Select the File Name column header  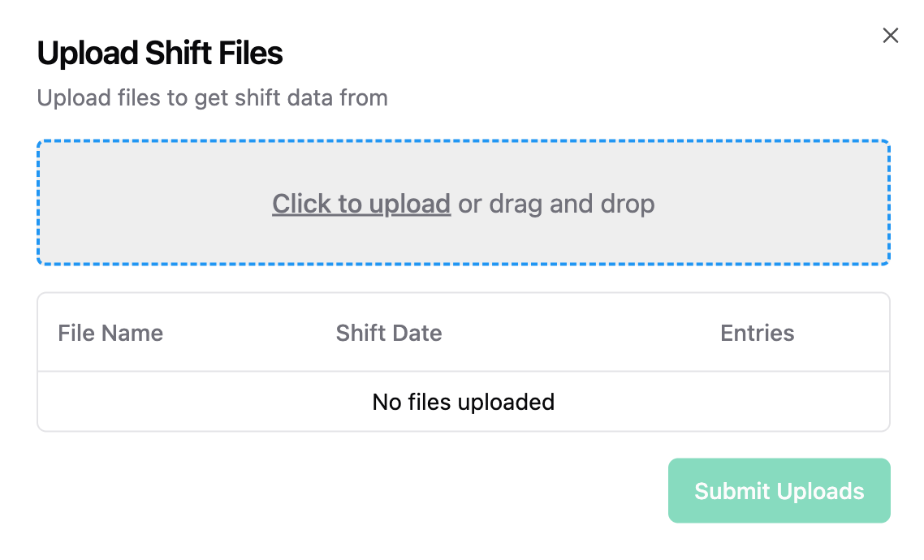click(x=110, y=333)
